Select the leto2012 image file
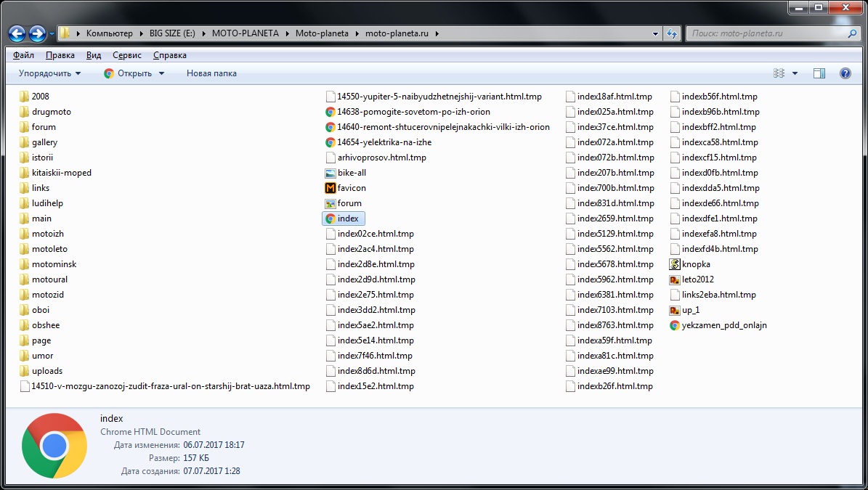Viewport: 868px width, 490px height. coord(697,279)
